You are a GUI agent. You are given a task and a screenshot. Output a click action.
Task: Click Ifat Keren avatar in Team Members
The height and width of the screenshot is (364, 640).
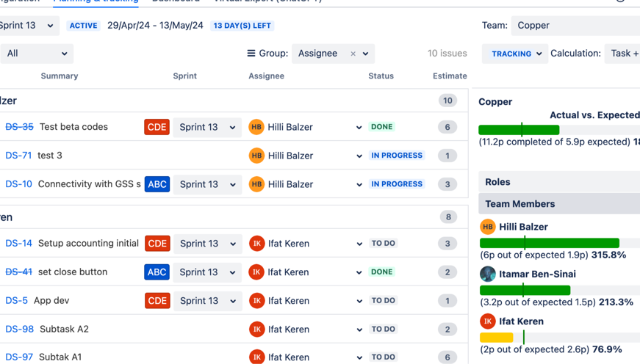(x=487, y=321)
